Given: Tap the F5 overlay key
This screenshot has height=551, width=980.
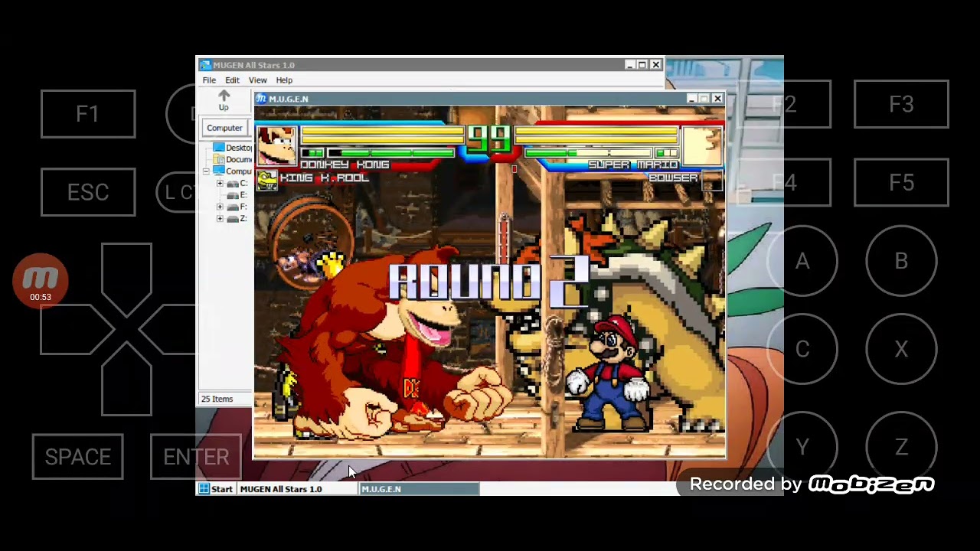Looking at the screenshot, I should pos(901,183).
